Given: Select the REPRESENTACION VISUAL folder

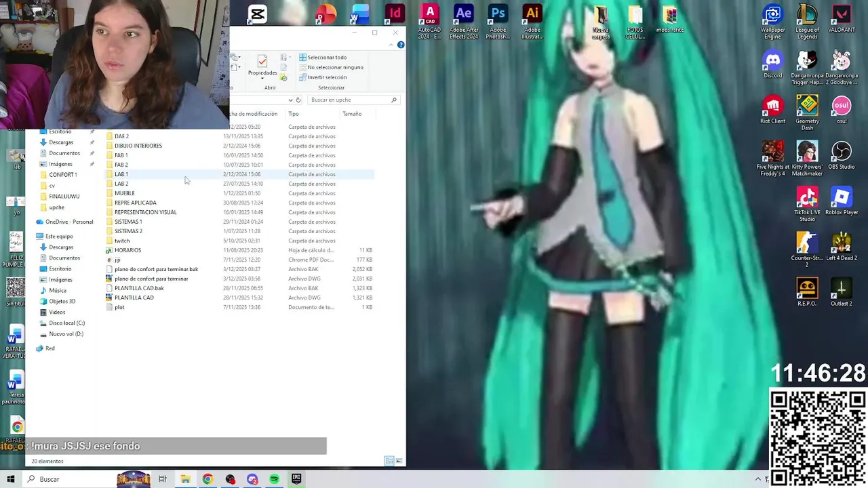Looking at the screenshot, I should pos(239,212).
